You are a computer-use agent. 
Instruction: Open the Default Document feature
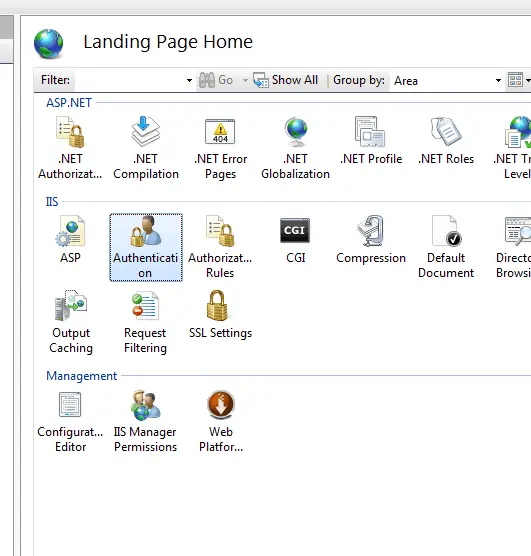[446, 247]
